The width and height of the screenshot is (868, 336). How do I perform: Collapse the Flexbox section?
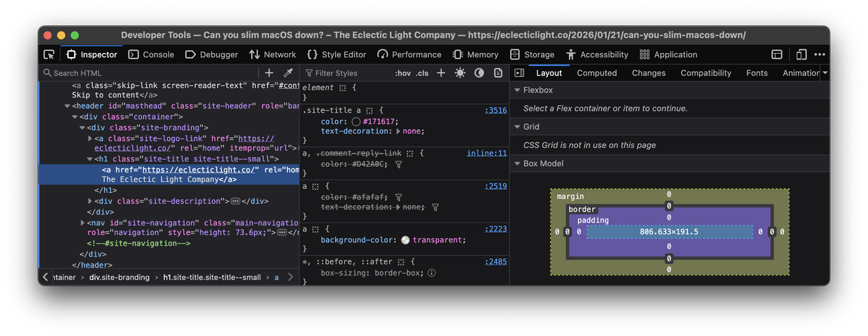click(x=517, y=90)
